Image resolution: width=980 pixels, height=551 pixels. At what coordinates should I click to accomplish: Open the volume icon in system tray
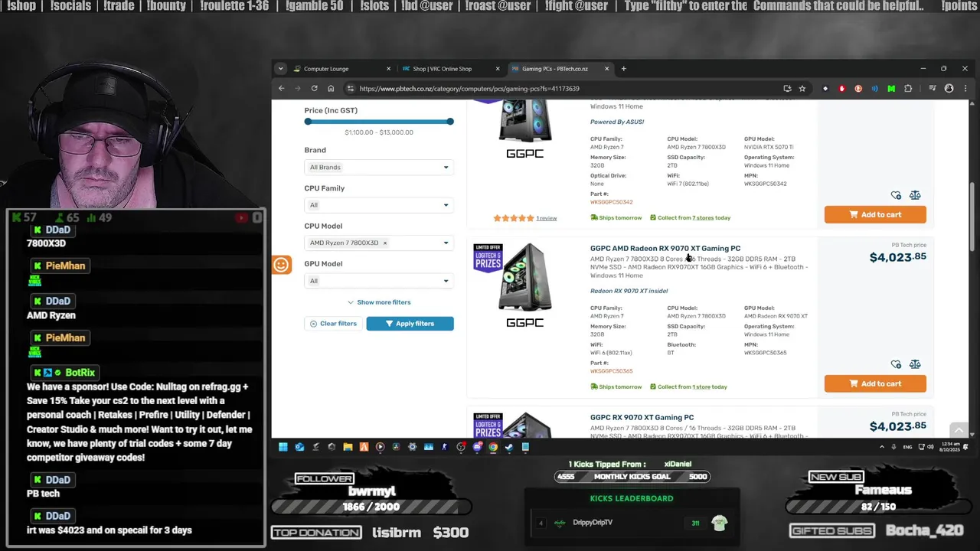[932, 447]
